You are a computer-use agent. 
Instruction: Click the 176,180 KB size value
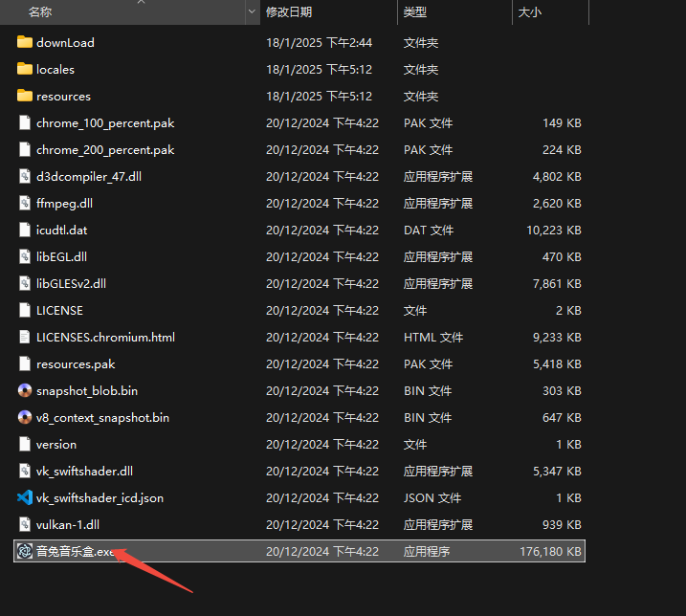pyautogui.click(x=550, y=551)
